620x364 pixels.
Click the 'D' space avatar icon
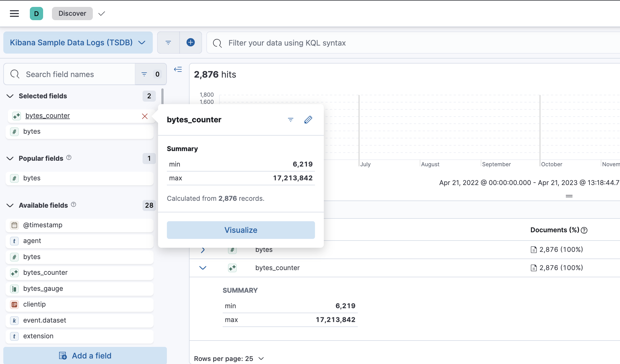pos(36,13)
